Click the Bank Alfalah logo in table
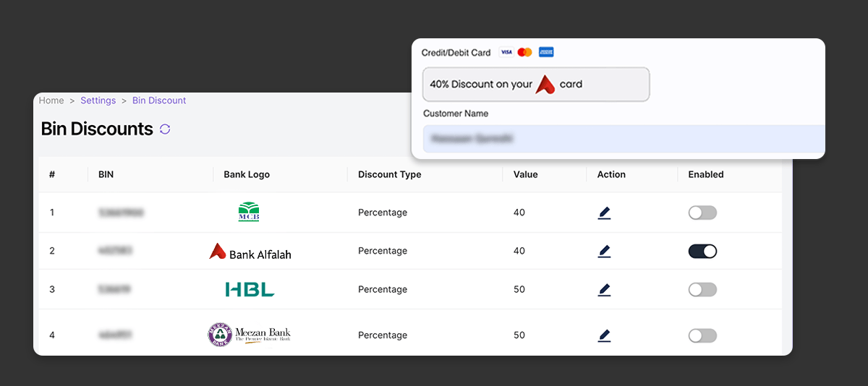 250,252
